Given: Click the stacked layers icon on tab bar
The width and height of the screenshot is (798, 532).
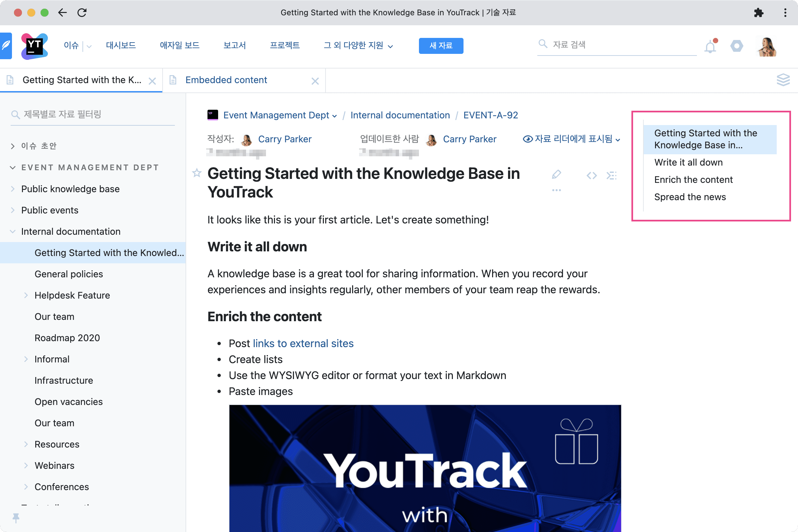Looking at the screenshot, I should (783, 80).
